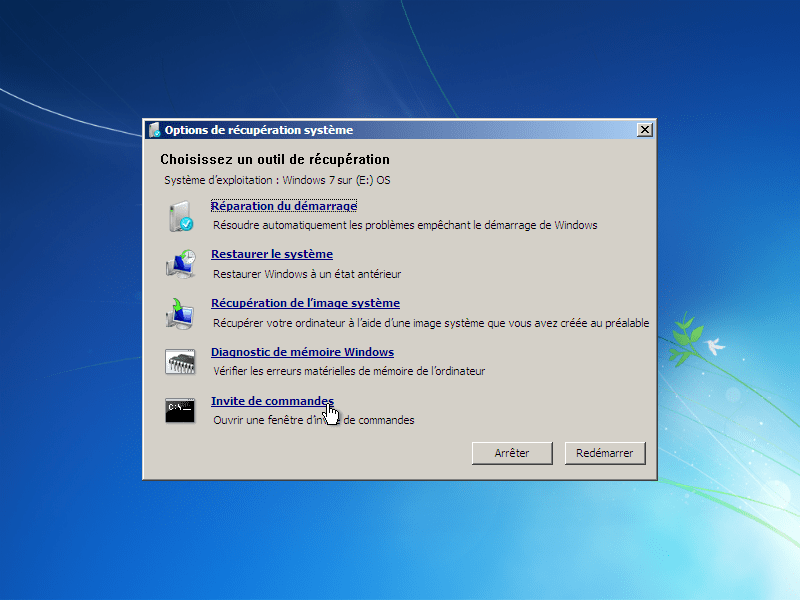Close the Options de récupération système dialog

point(644,130)
